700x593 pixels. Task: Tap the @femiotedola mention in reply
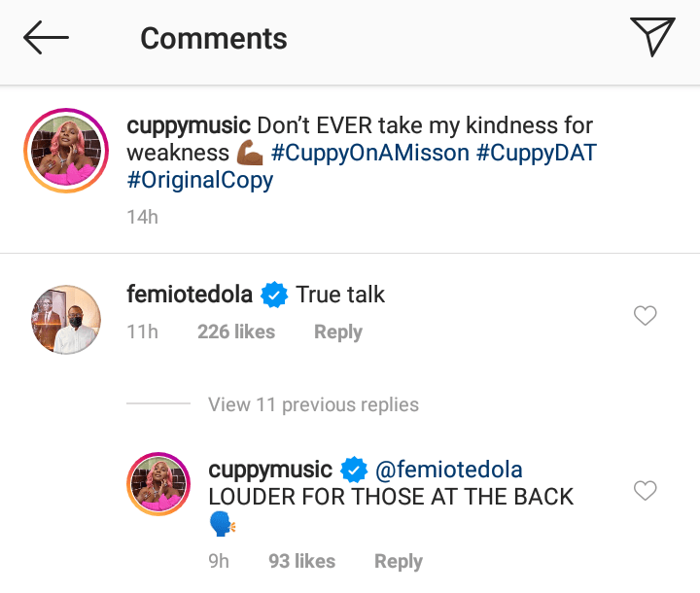448,470
